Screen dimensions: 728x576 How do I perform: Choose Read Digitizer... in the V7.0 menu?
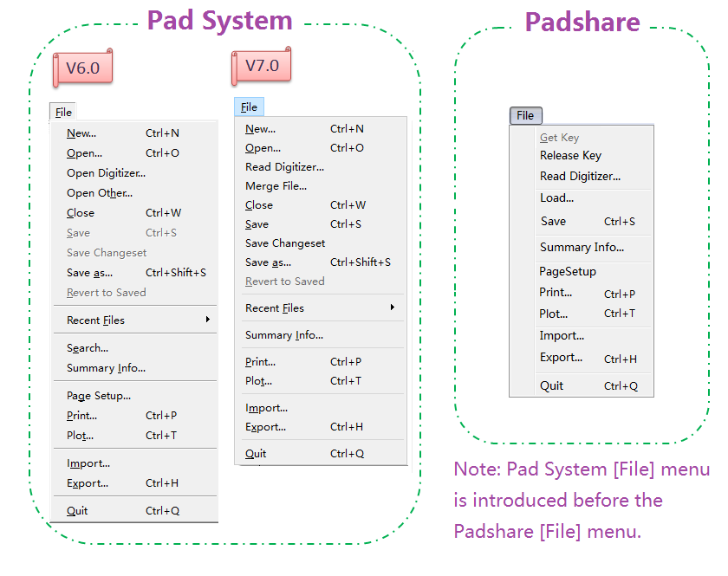[284, 167]
